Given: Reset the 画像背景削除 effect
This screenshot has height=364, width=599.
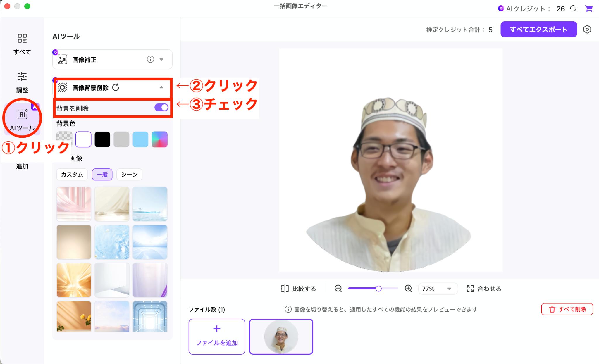Looking at the screenshot, I should [x=116, y=87].
